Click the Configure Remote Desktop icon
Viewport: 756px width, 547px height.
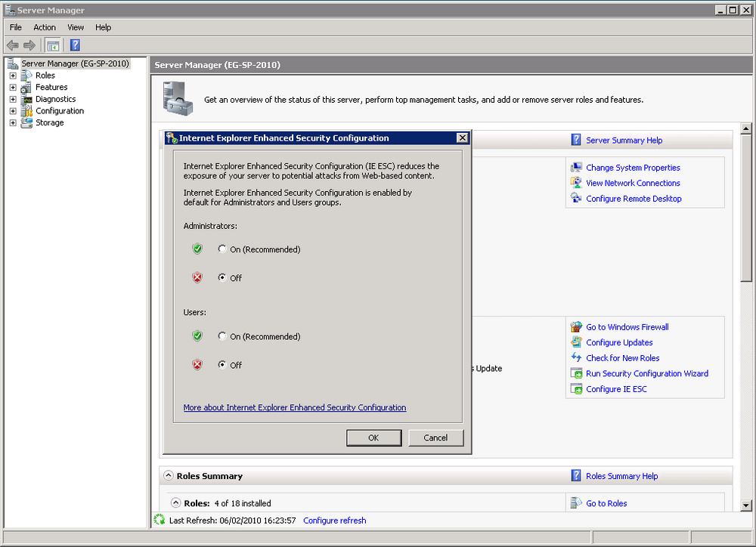pos(576,198)
